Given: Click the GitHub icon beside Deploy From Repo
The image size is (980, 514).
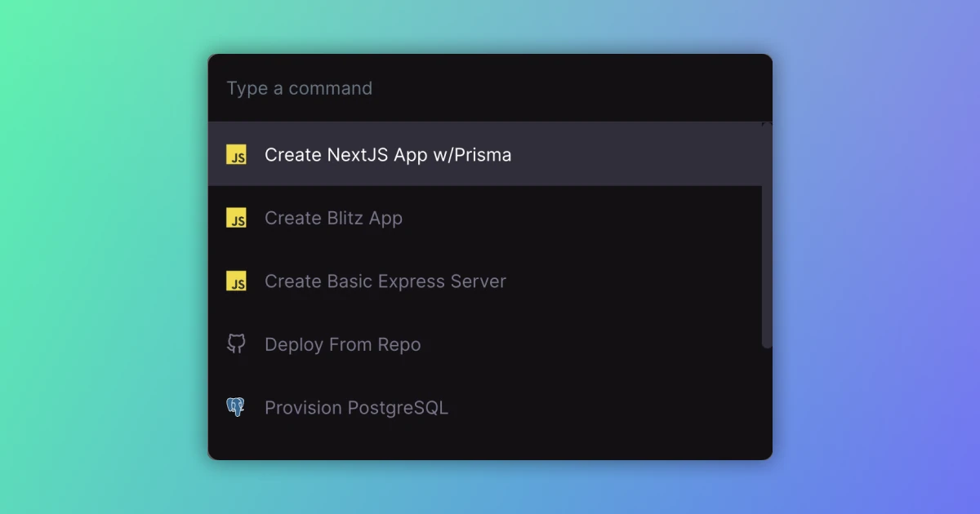Looking at the screenshot, I should (x=236, y=344).
